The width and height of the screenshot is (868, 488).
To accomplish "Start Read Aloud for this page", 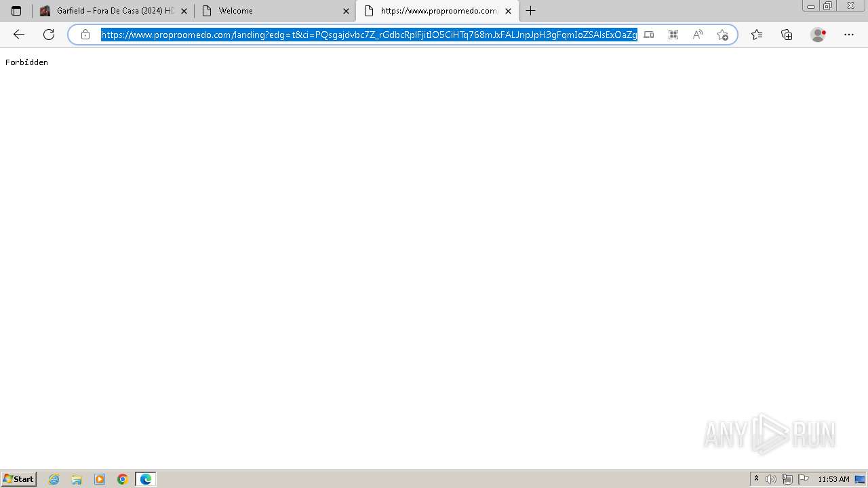I will 698,35.
